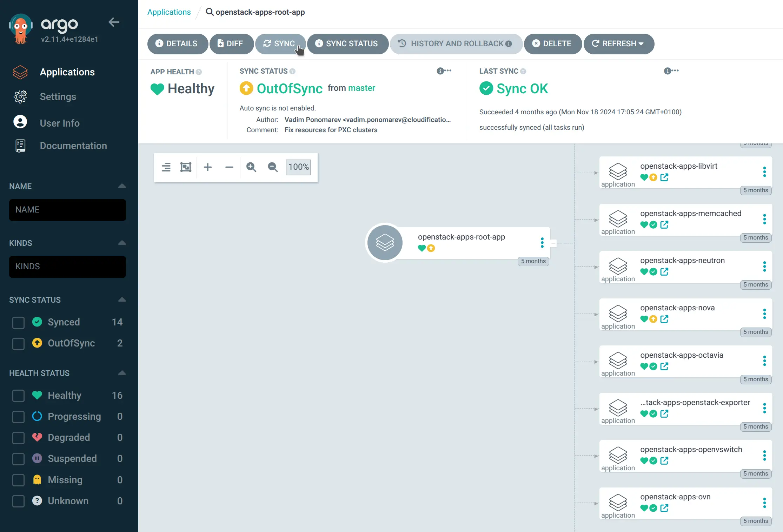This screenshot has width=783, height=532.
Task: Click help icon beside LAST SYNC
Action: (x=523, y=71)
